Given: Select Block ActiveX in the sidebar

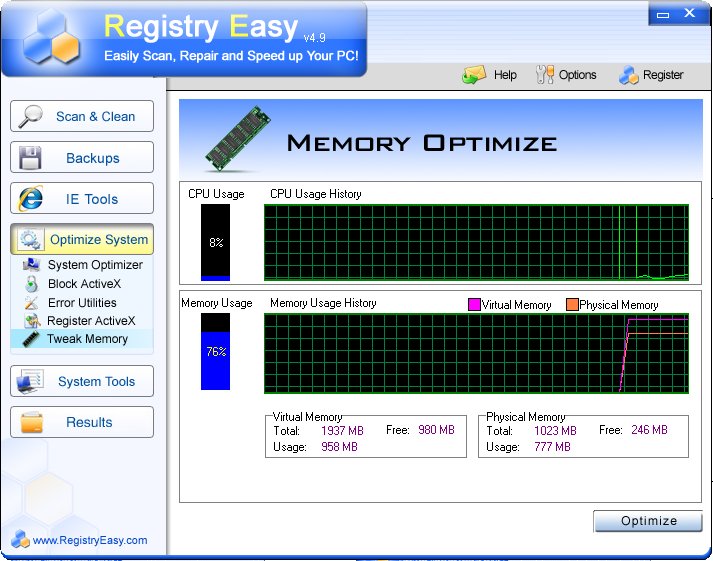Looking at the screenshot, I should tap(85, 284).
